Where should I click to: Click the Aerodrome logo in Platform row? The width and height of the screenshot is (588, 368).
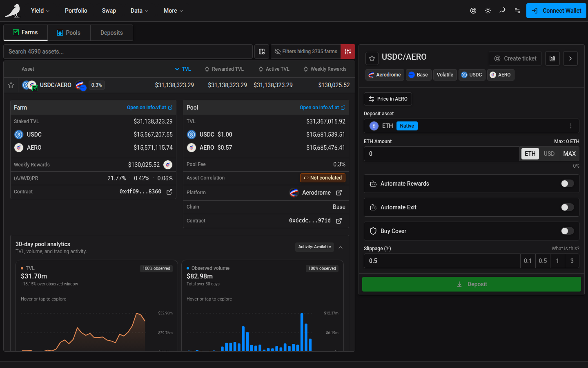(x=294, y=193)
